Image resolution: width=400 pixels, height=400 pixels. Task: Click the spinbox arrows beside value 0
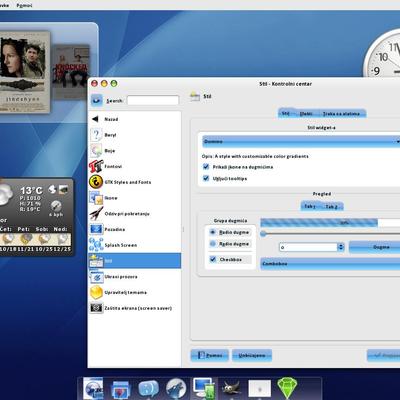(x=341, y=247)
